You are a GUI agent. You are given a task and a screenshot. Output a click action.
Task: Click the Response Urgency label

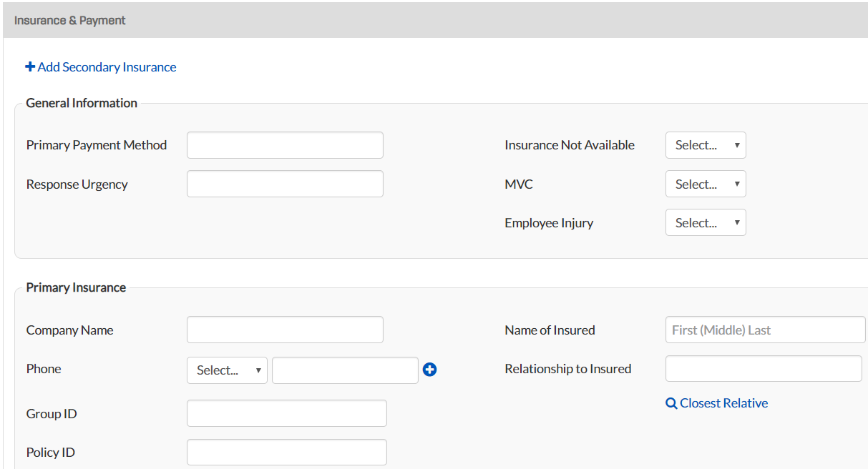click(x=77, y=184)
